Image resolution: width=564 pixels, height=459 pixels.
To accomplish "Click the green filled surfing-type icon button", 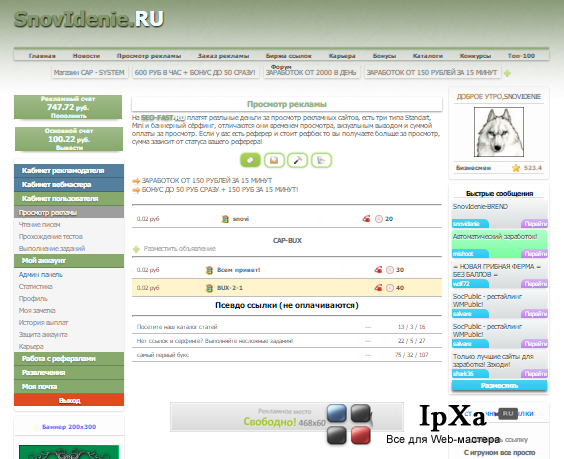I will click(250, 160).
